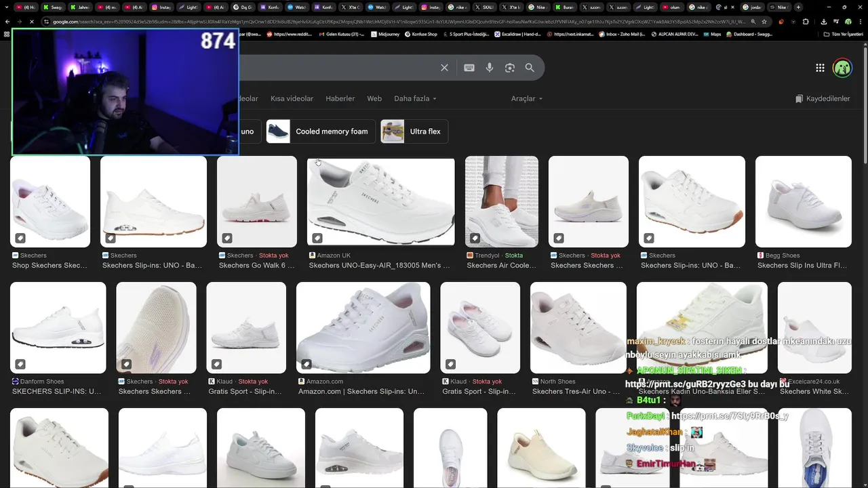Expand the Daha fazla dropdown

(x=415, y=98)
